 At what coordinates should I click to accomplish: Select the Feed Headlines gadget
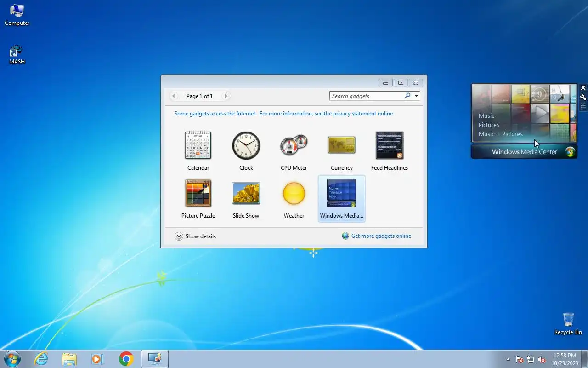[390, 151]
